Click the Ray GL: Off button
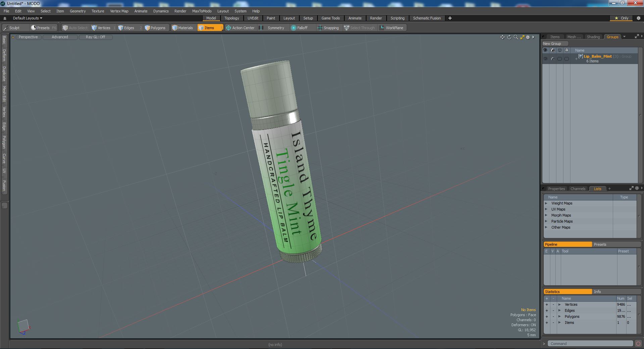 pyautogui.click(x=95, y=37)
